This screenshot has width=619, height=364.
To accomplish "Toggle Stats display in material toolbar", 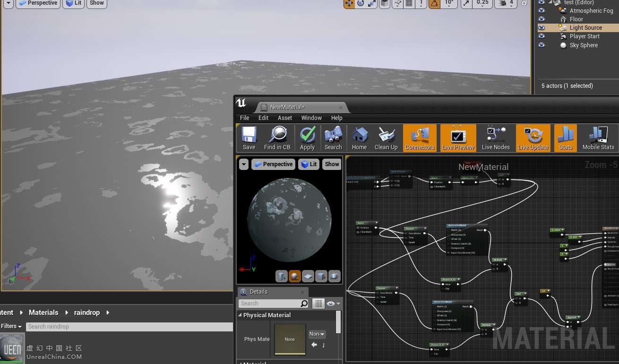I will 566,138.
